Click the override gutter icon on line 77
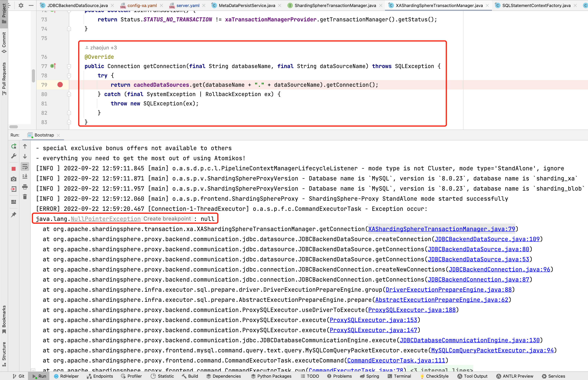The height and width of the screenshot is (380, 588). pos(53,66)
